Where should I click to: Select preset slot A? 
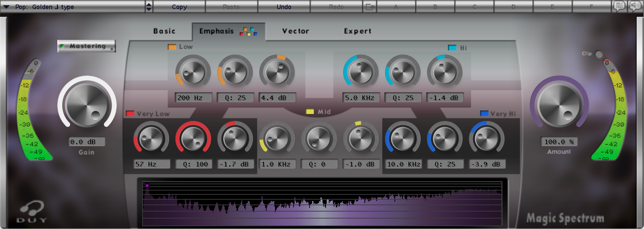396,7
